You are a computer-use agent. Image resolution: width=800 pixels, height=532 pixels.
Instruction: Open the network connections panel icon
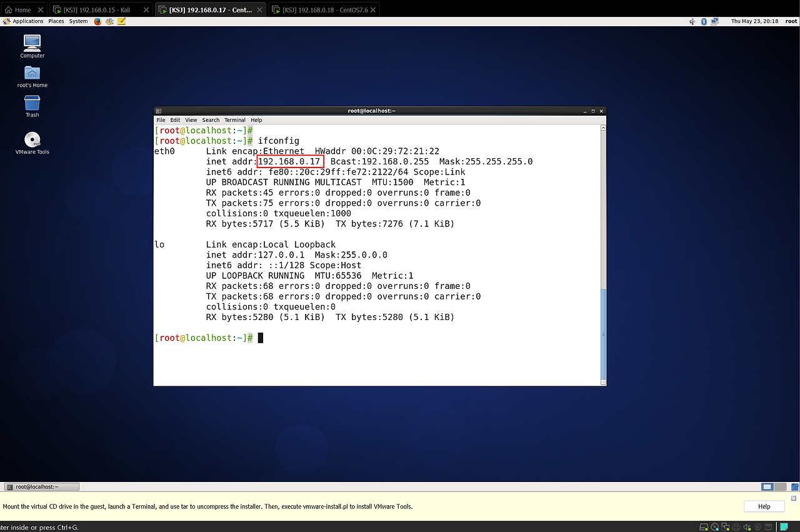(714, 21)
